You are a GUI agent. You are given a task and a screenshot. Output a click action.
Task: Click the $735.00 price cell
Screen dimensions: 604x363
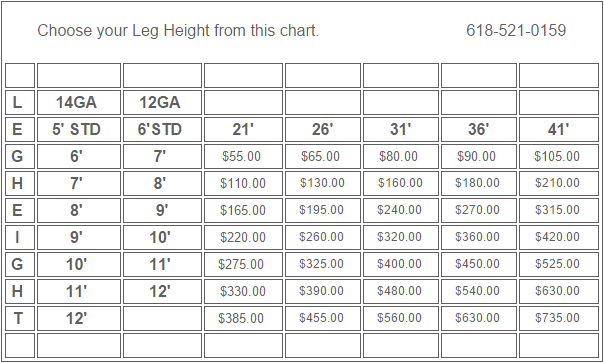click(x=559, y=318)
